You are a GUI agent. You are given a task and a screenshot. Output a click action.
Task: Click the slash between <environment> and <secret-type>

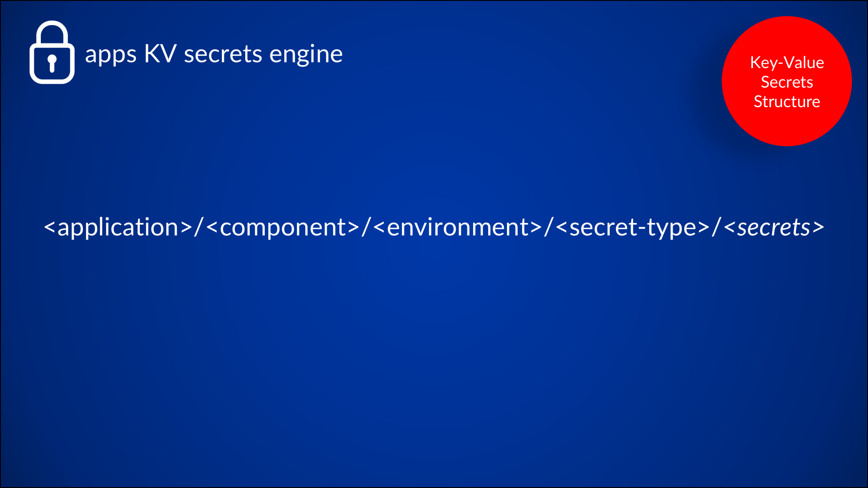click(x=549, y=227)
